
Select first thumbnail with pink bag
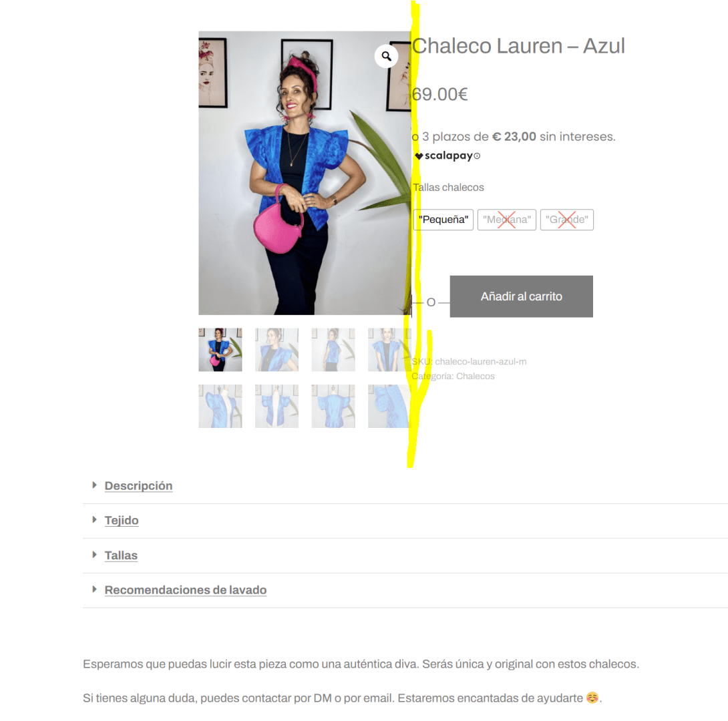(220, 350)
